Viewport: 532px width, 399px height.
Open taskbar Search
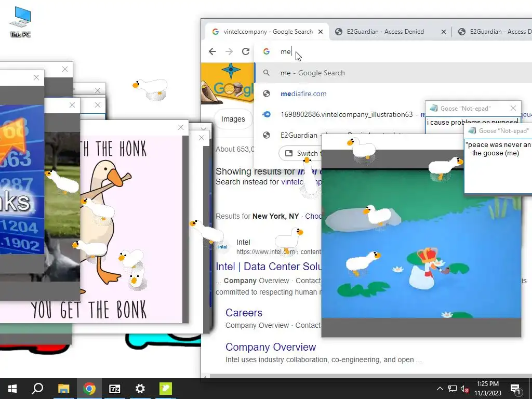coord(37,389)
